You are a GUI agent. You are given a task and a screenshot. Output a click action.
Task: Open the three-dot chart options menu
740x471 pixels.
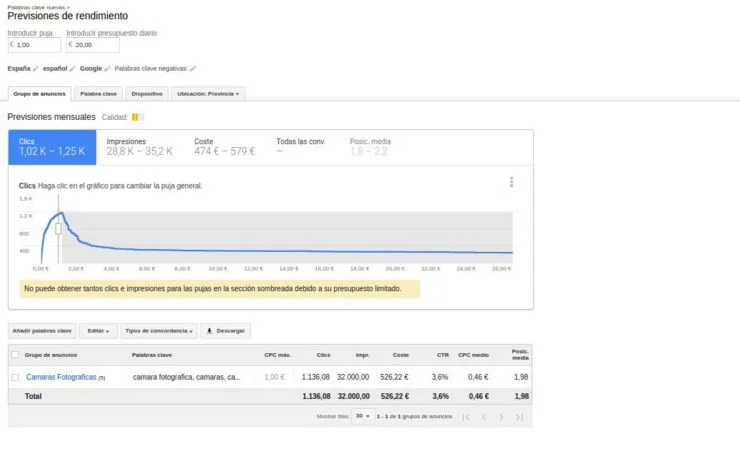pos(511,182)
